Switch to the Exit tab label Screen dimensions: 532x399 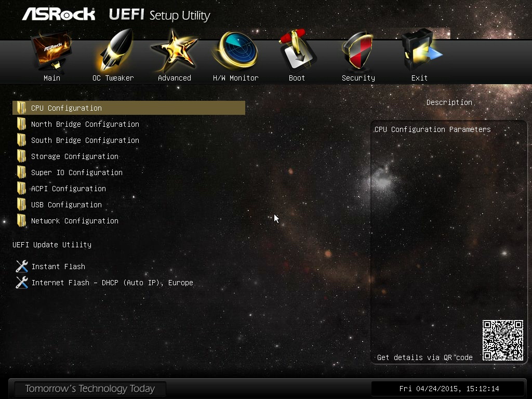(x=419, y=78)
